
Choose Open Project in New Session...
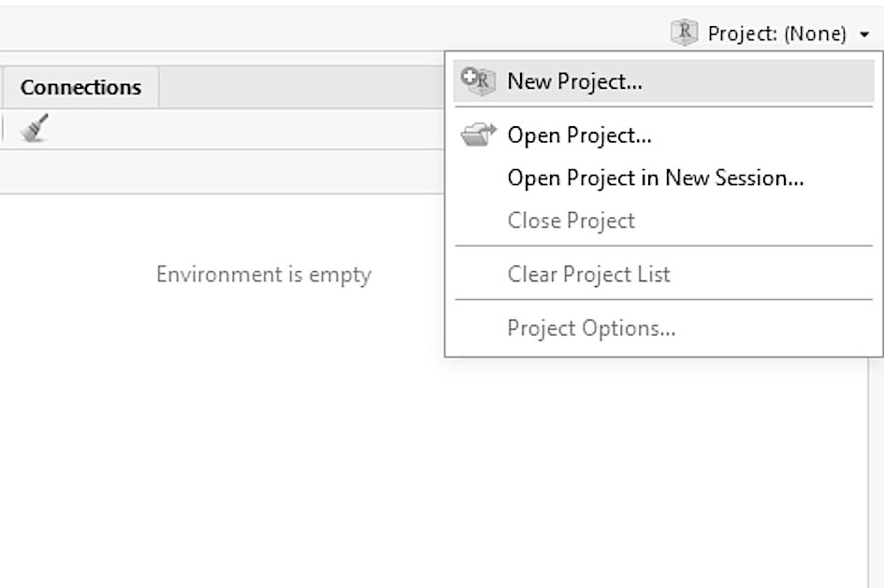click(x=655, y=178)
